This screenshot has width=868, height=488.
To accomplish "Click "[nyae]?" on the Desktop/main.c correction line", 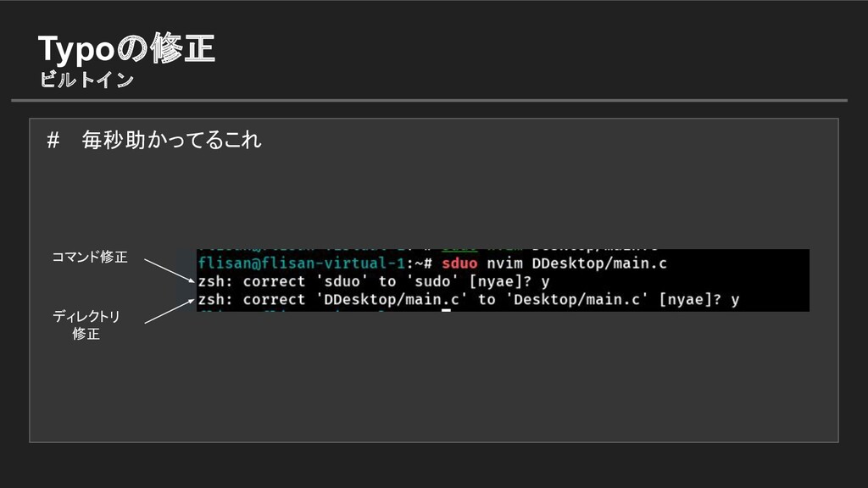I will 693,299.
